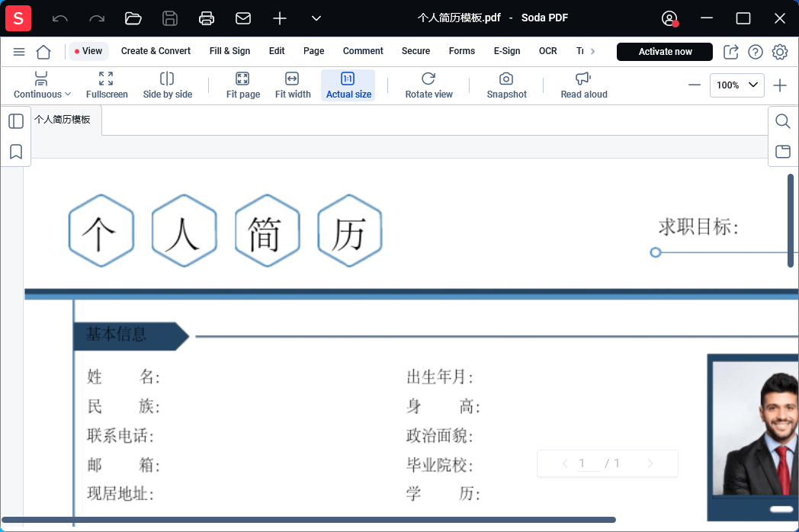799x532 pixels.
Task: Select the View tab
Action: pos(88,51)
